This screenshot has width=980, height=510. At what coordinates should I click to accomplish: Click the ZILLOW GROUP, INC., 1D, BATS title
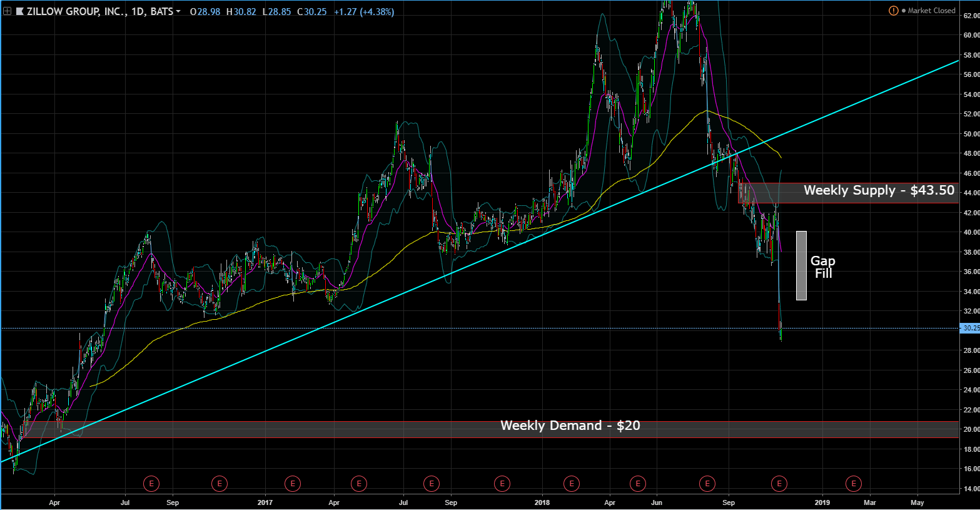pyautogui.click(x=99, y=11)
